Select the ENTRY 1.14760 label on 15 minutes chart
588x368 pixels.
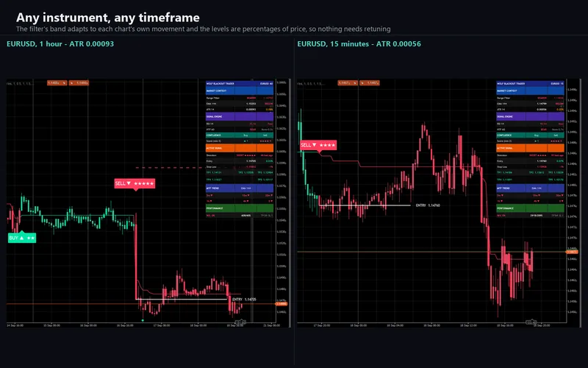(x=428, y=205)
